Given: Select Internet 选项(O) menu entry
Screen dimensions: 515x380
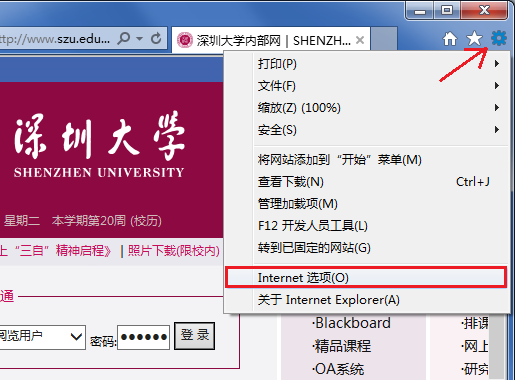Looking at the screenshot, I should click(x=366, y=277).
